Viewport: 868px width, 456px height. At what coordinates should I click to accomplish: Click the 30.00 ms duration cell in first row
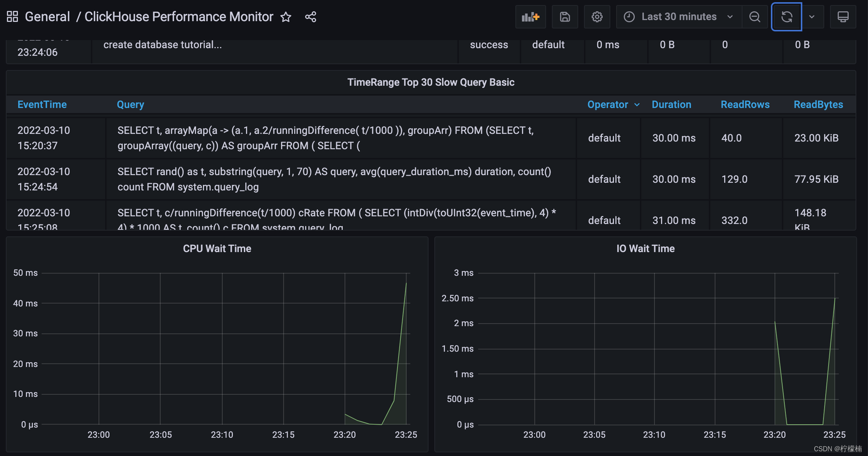(x=674, y=138)
